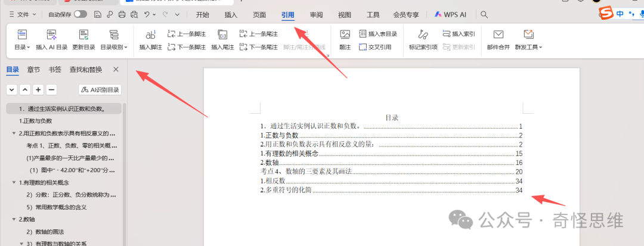Click the search magnifier icon after WPS AI
This screenshot has height=246, width=644.
(484, 15)
